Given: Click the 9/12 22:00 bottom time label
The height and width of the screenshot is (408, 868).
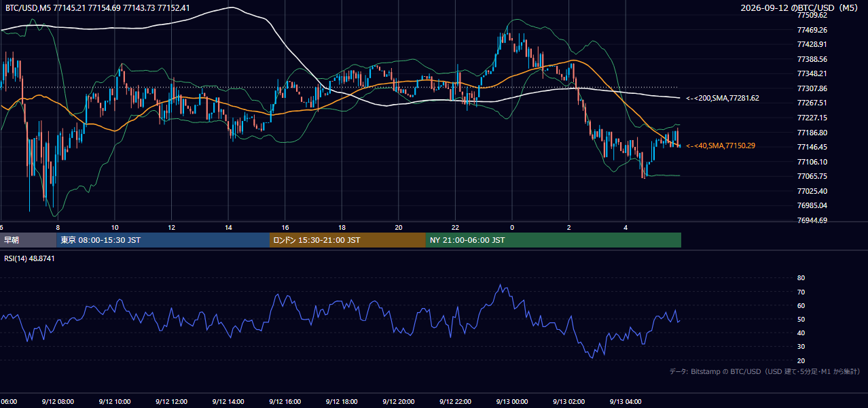Looking at the screenshot, I should pos(455,402).
